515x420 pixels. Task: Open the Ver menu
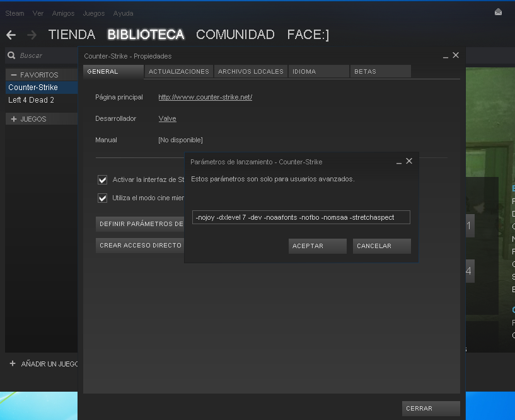(x=38, y=13)
